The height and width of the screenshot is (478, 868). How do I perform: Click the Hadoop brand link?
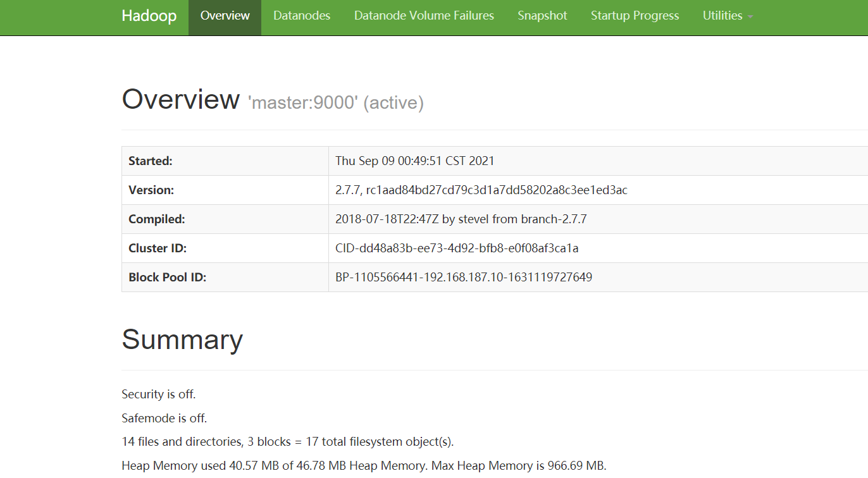pyautogui.click(x=149, y=16)
